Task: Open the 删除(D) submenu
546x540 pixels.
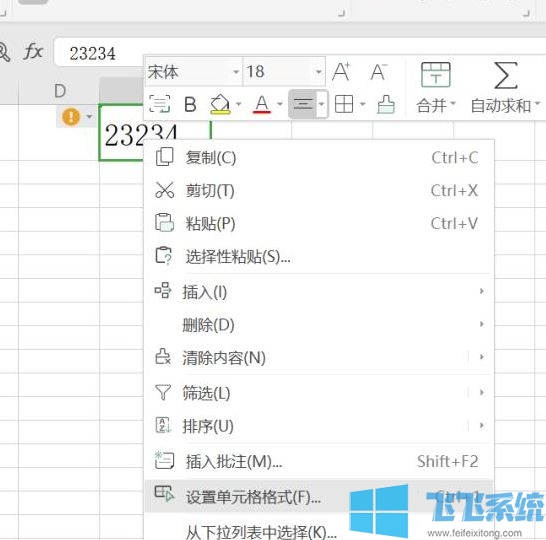Action: (318, 325)
